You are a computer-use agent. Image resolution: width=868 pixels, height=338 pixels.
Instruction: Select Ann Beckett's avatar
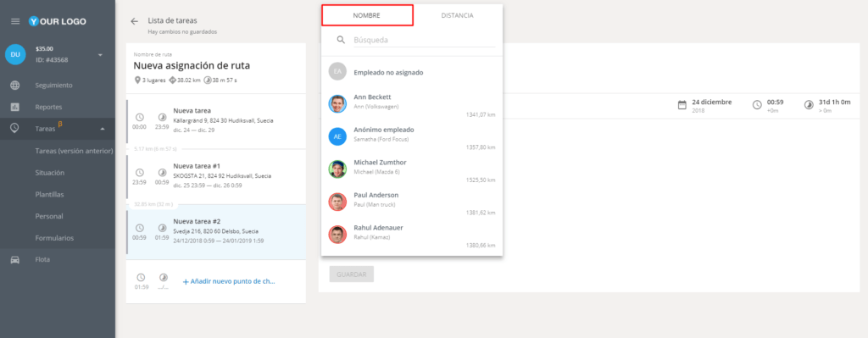[337, 103]
